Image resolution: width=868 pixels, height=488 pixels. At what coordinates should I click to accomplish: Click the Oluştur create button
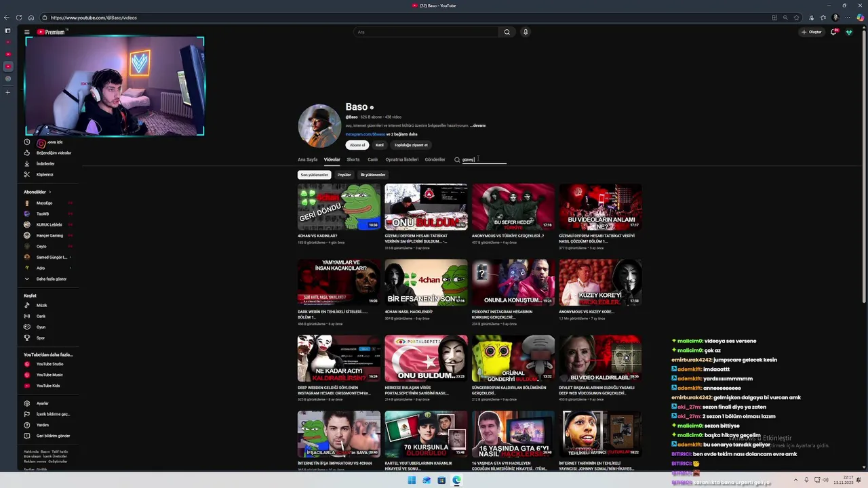[811, 32]
